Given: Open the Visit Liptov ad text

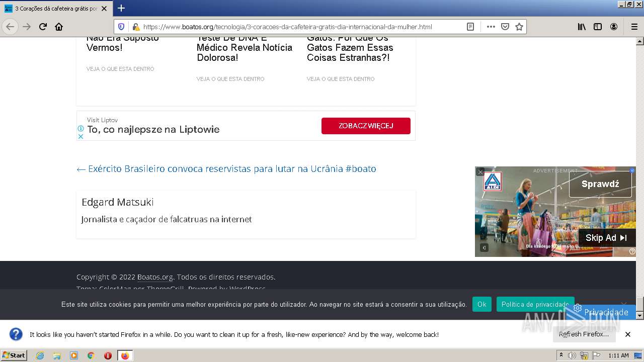Looking at the screenshot, I should pos(103,120).
